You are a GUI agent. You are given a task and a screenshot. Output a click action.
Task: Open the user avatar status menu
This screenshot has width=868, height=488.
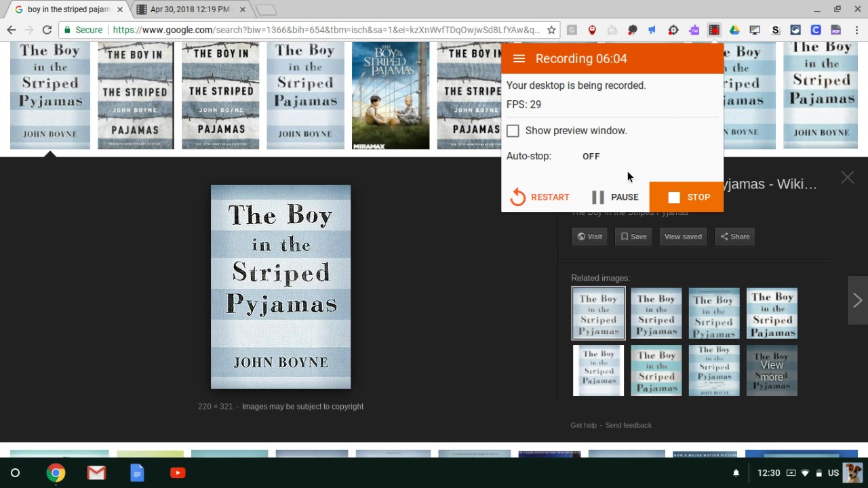(x=854, y=473)
